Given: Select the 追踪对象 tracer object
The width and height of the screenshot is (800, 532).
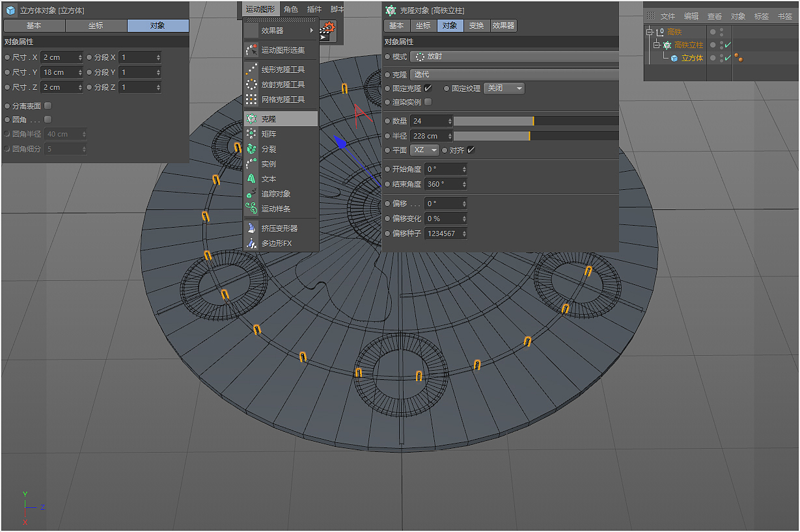Looking at the screenshot, I should pos(281,194).
